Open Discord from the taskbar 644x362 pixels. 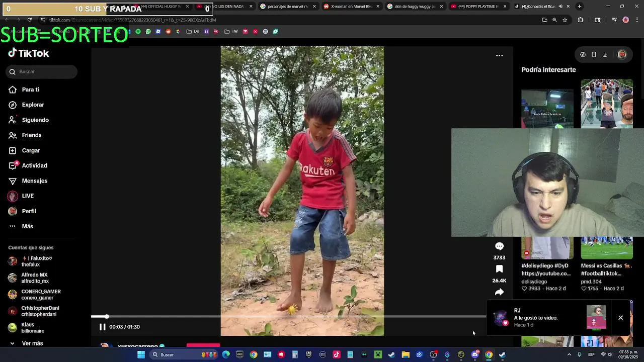(474, 354)
